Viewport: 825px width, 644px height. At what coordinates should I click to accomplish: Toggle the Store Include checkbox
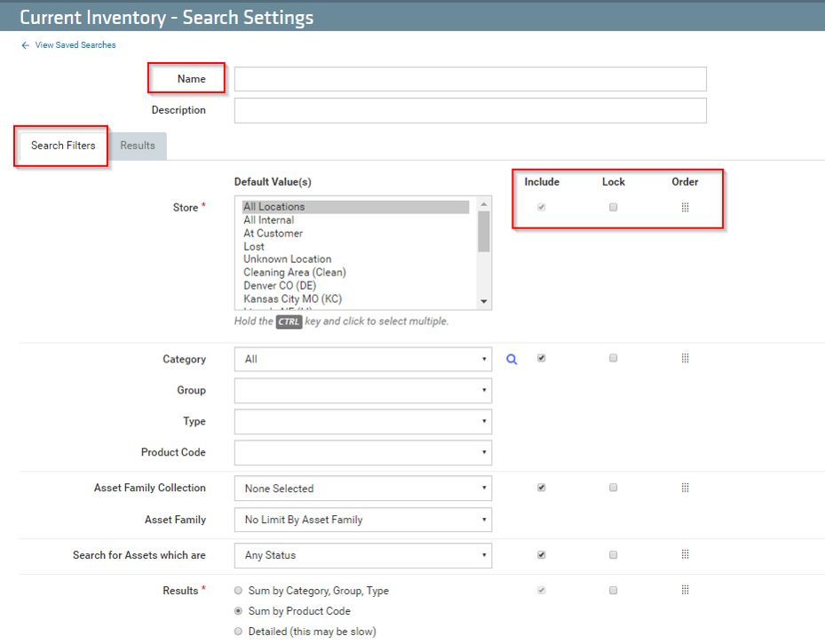point(542,207)
